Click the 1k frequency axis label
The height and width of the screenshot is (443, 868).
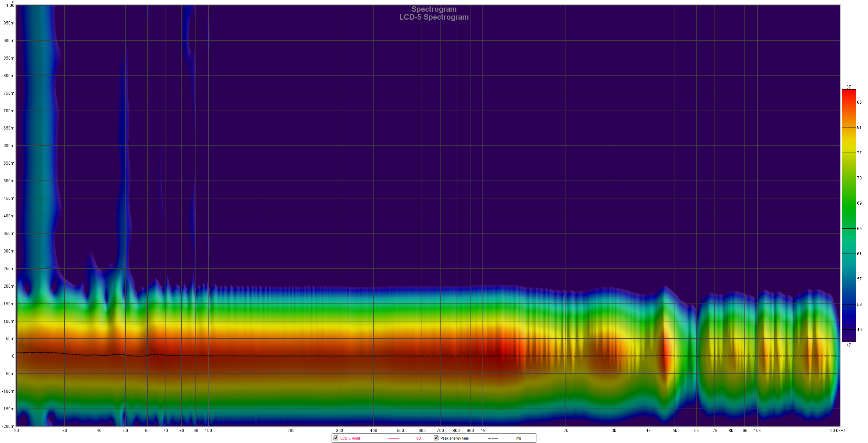pos(483,431)
